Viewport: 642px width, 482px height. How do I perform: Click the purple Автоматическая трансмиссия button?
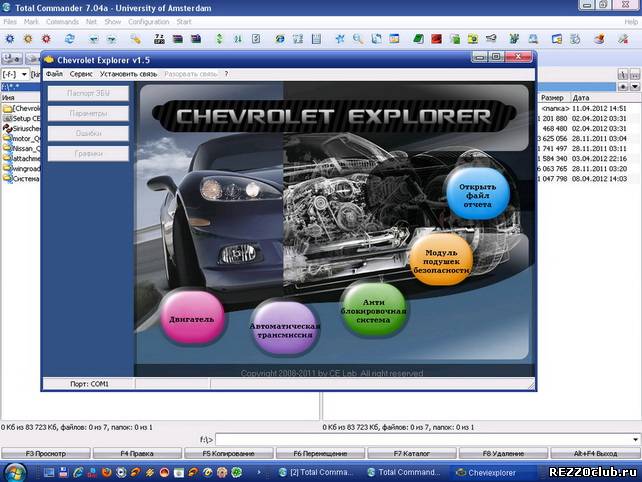click(285, 329)
